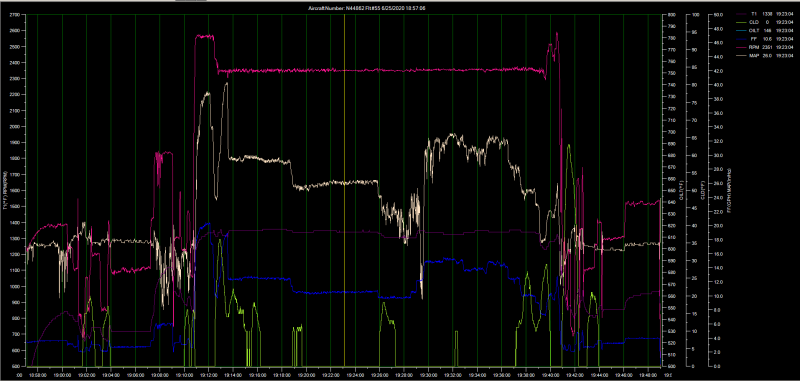Select the RPM legend entry
The image size is (800, 381).
pos(765,46)
